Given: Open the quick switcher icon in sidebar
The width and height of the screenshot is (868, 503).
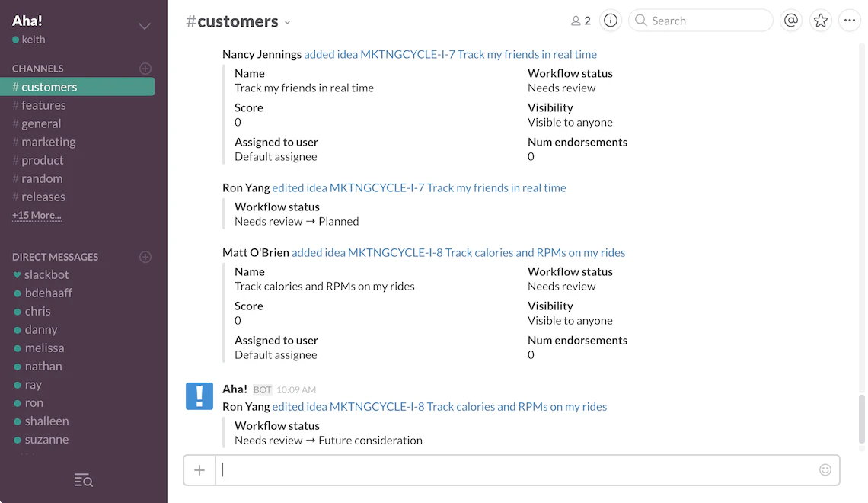Looking at the screenshot, I should [83, 480].
